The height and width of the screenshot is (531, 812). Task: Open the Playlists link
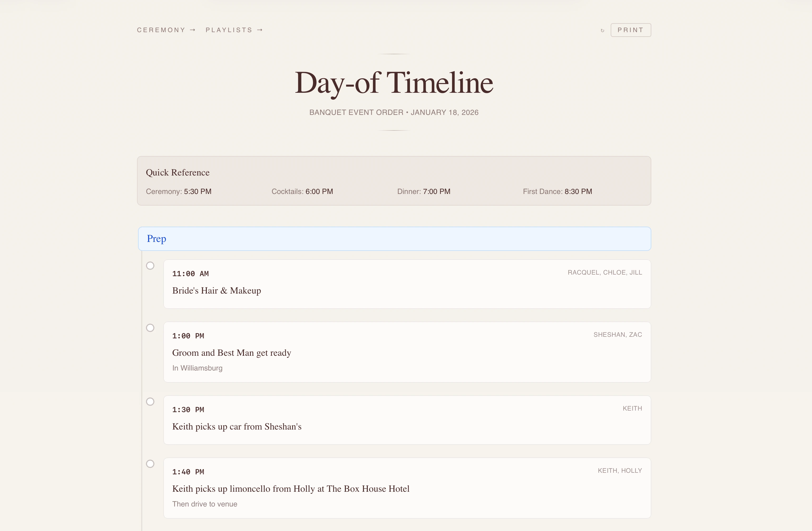pos(234,30)
